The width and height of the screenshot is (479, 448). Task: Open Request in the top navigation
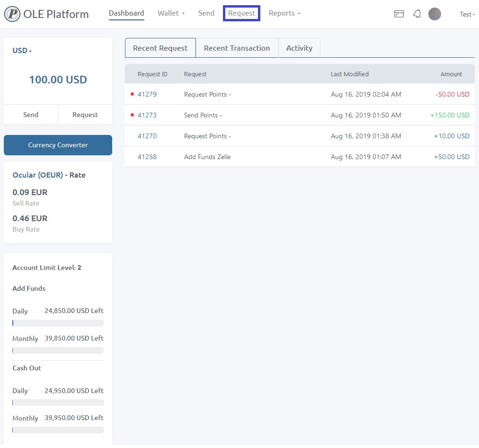pyautogui.click(x=242, y=13)
